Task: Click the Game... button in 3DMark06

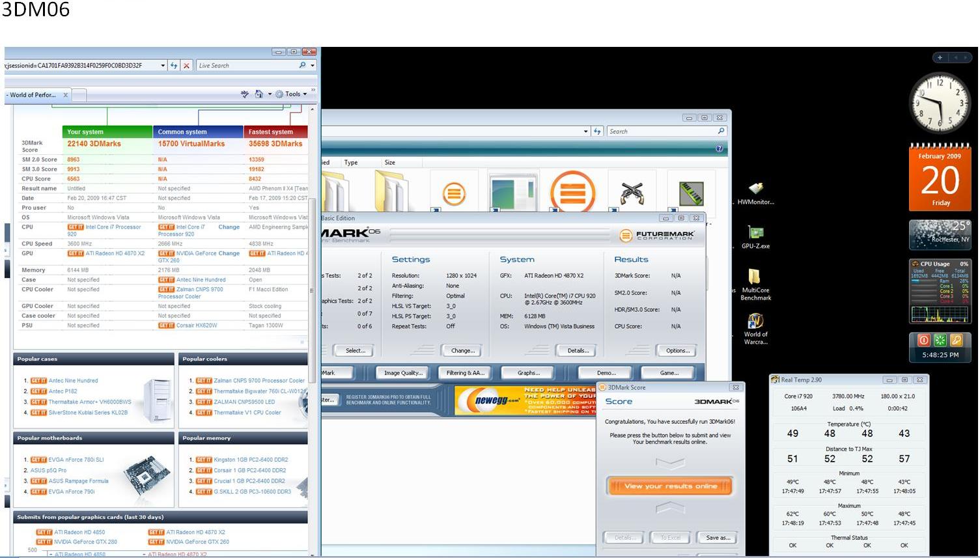Action: pyautogui.click(x=669, y=373)
